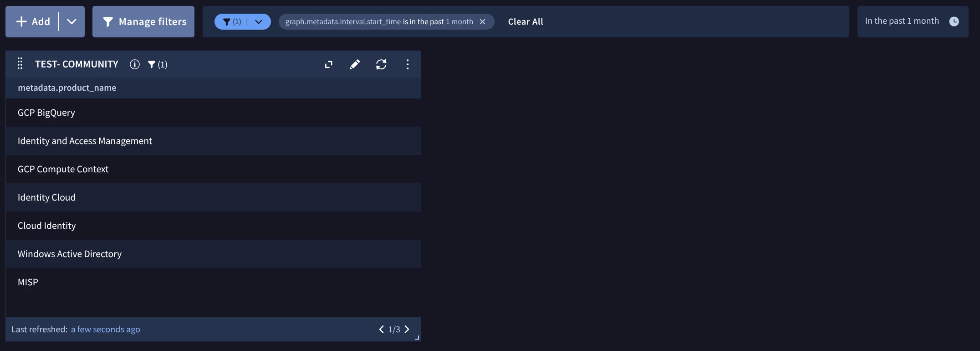Open the chart's filter (1) indicator
This screenshot has height=351, width=980.
pos(158,65)
